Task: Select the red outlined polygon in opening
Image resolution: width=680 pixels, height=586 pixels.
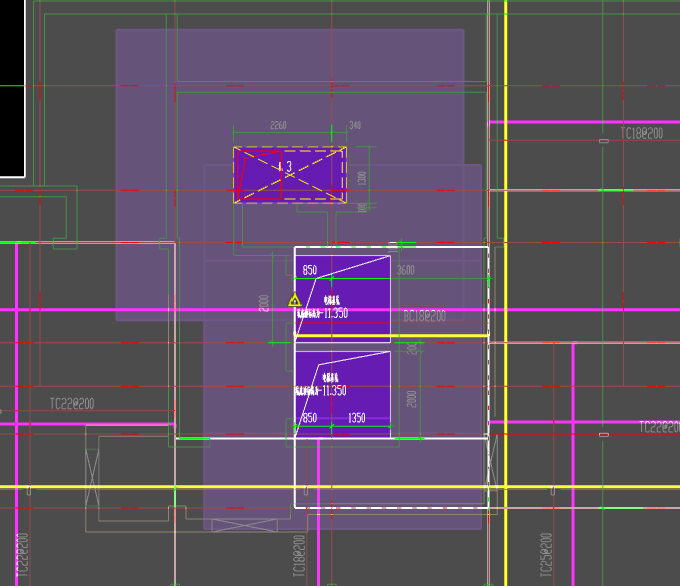Action: pyautogui.click(x=260, y=175)
